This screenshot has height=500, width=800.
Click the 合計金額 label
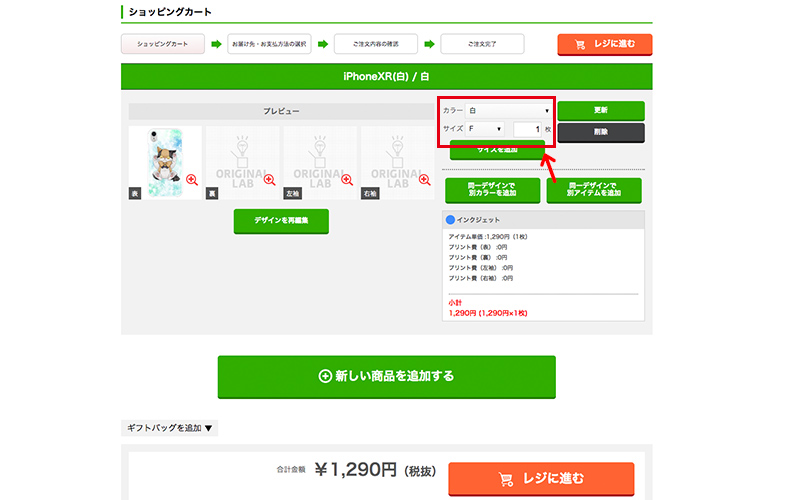(x=291, y=470)
